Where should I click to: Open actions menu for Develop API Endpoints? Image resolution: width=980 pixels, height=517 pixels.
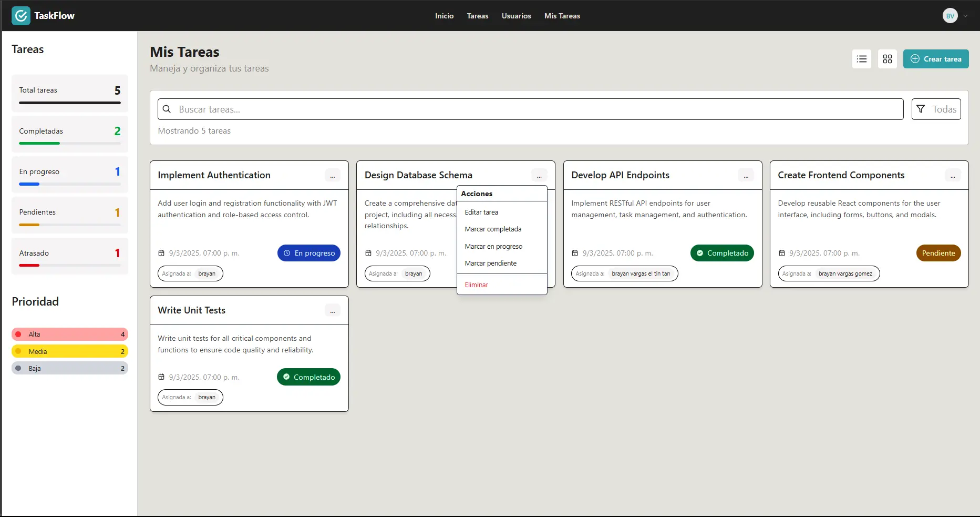pyautogui.click(x=746, y=176)
